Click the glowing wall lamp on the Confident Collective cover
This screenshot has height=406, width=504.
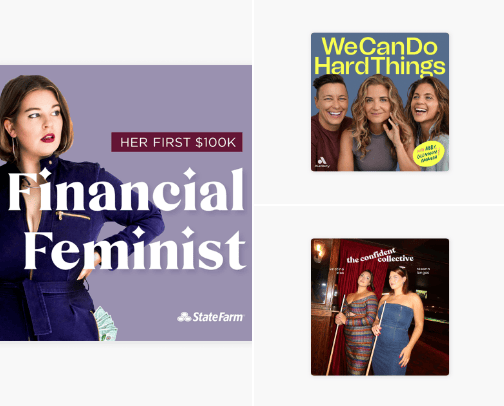point(319,250)
